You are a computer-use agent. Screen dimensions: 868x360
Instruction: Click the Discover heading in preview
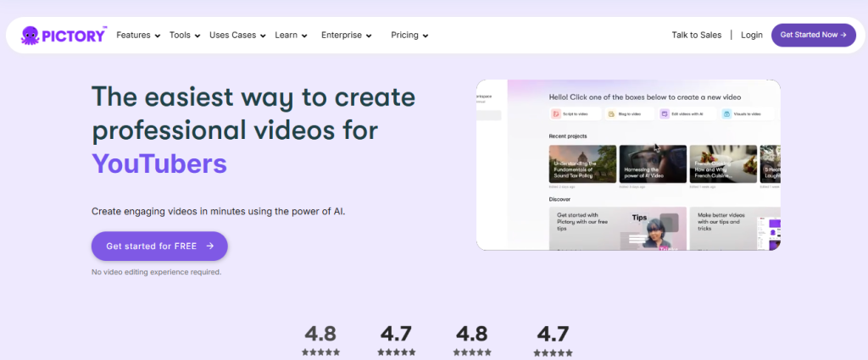(559, 199)
